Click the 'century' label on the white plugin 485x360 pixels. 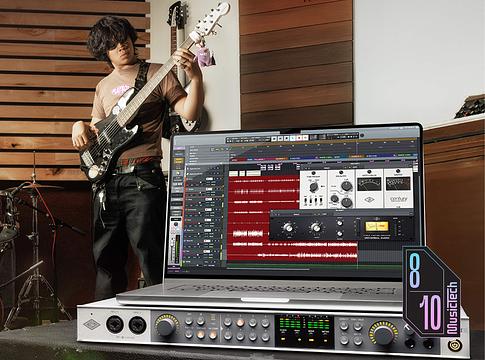[398, 199]
